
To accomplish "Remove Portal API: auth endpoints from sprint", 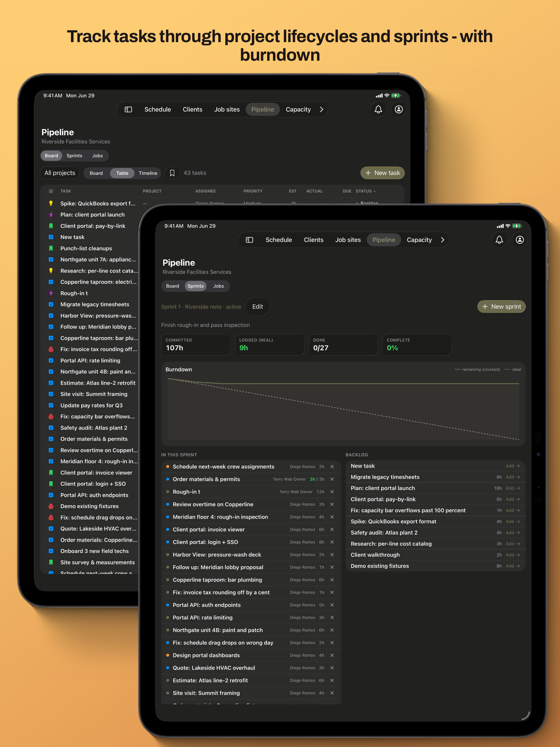I will [x=332, y=605].
